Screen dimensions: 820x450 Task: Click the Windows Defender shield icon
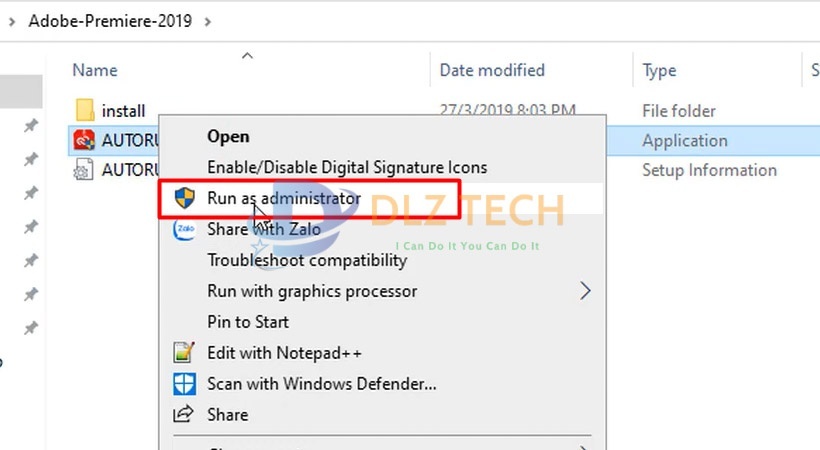point(184,383)
